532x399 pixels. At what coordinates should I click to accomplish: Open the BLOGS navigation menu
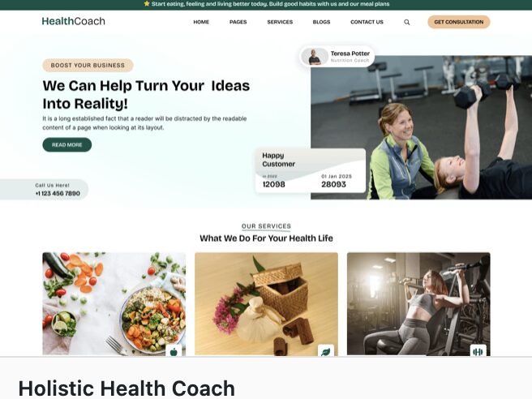pos(321,22)
